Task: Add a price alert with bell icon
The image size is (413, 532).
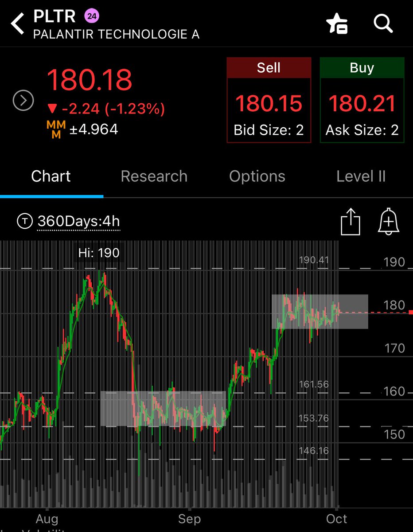Action: 389,221
